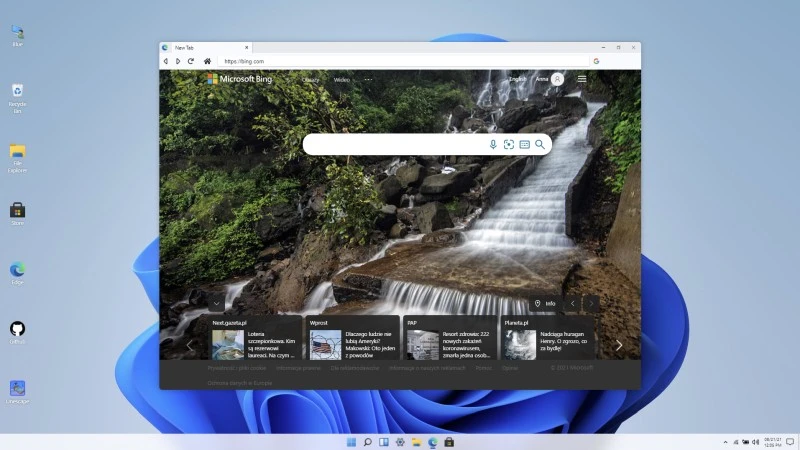The height and width of the screenshot is (450, 800).
Task: Open the Edge desktop icon
Action: pyautogui.click(x=17, y=273)
